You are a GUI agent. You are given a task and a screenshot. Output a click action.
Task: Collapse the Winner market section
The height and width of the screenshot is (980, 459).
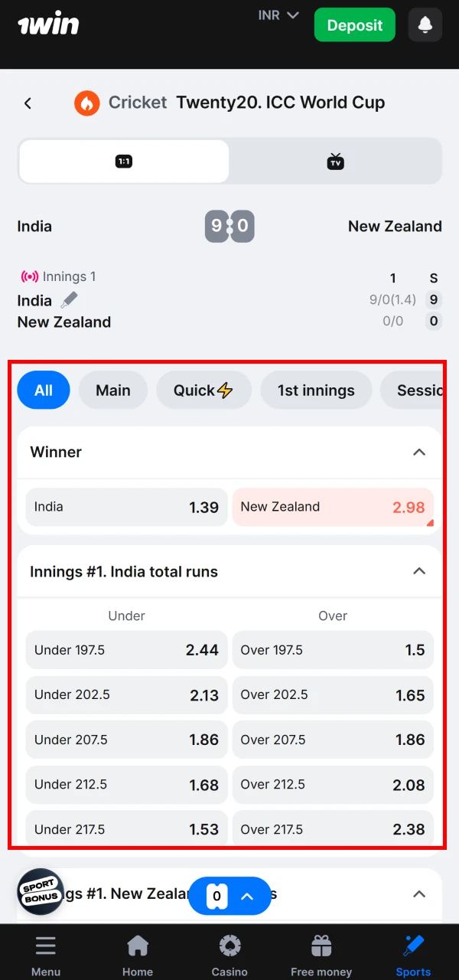click(419, 452)
